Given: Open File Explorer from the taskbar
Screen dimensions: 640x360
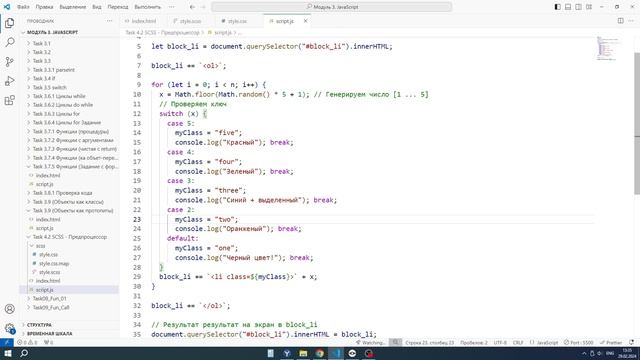Looking at the screenshot, I should [303, 353].
